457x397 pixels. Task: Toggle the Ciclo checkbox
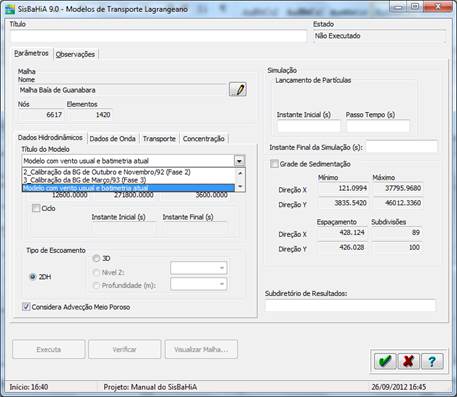click(36, 208)
